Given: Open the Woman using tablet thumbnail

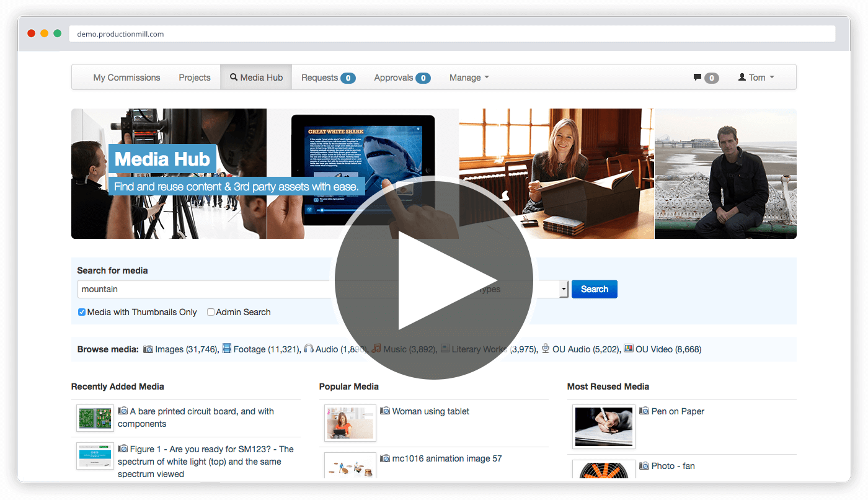Looking at the screenshot, I should [x=350, y=422].
